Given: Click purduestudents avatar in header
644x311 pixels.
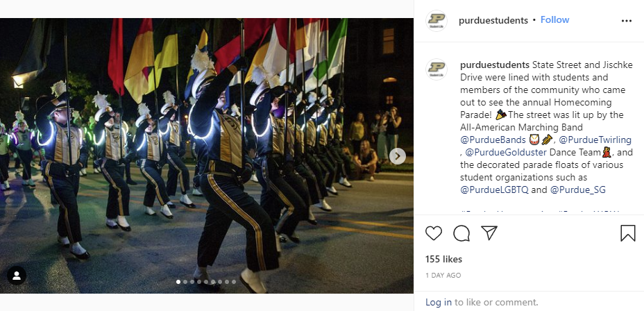Looking at the screenshot, I should pyautogui.click(x=437, y=21).
